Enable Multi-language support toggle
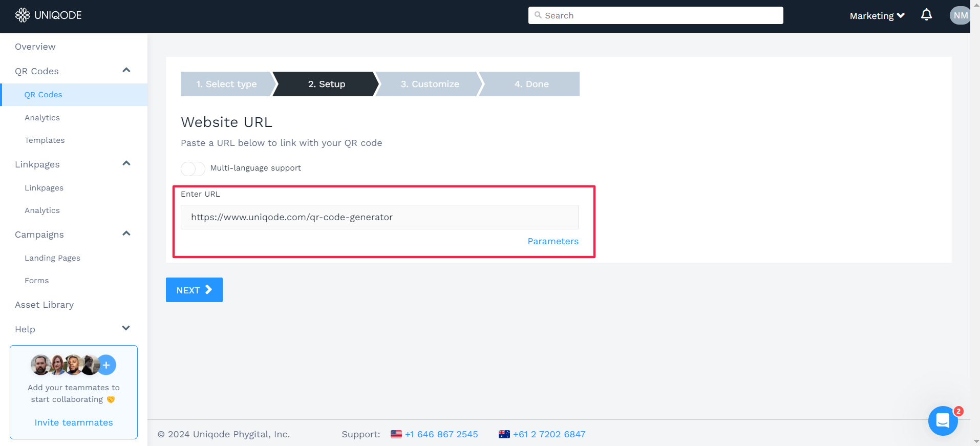 [x=193, y=168]
